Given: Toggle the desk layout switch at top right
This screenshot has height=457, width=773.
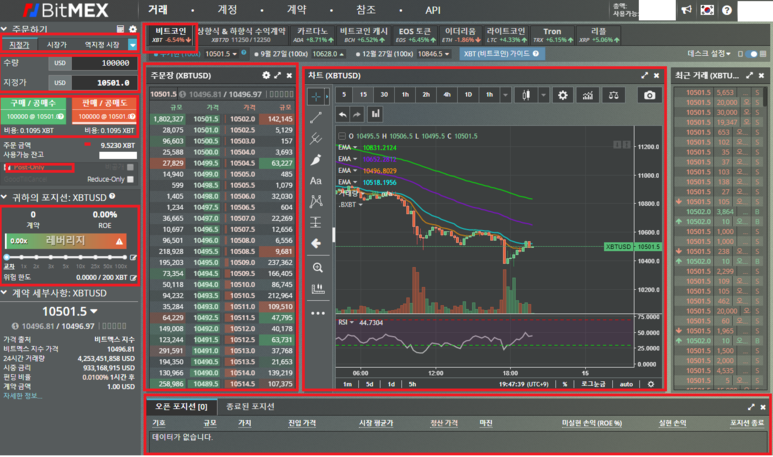Looking at the screenshot, I should [x=751, y=54].
